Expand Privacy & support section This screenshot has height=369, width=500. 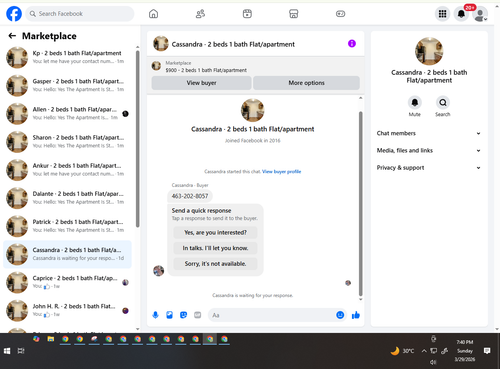coord(429,168)
